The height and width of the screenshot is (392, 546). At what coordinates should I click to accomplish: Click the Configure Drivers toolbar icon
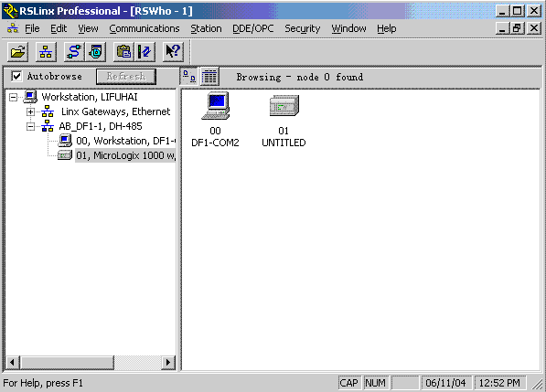pos(74,52)
